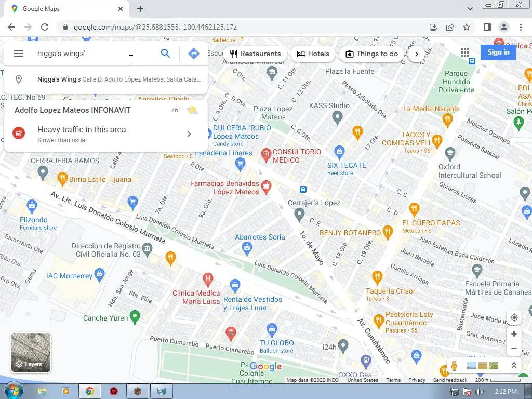
Task: Open directions with the blue arrow icon
Action: point(193,54)
